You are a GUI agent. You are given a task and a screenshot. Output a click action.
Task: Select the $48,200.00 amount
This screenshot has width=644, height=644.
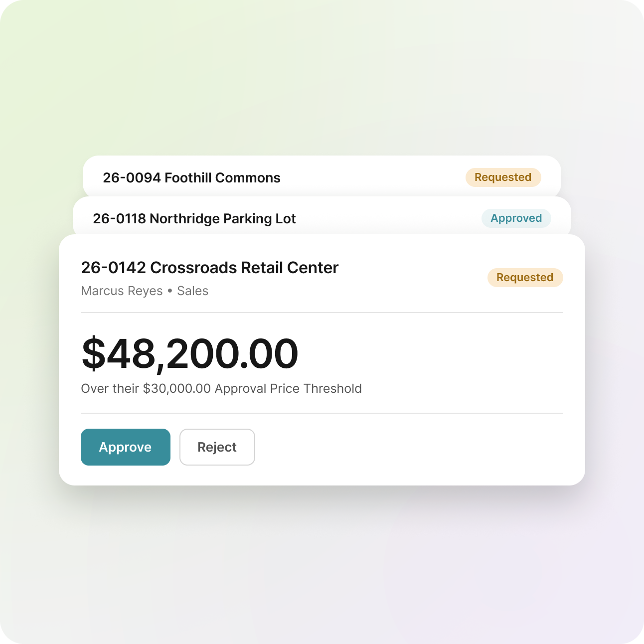click(190, 354)
